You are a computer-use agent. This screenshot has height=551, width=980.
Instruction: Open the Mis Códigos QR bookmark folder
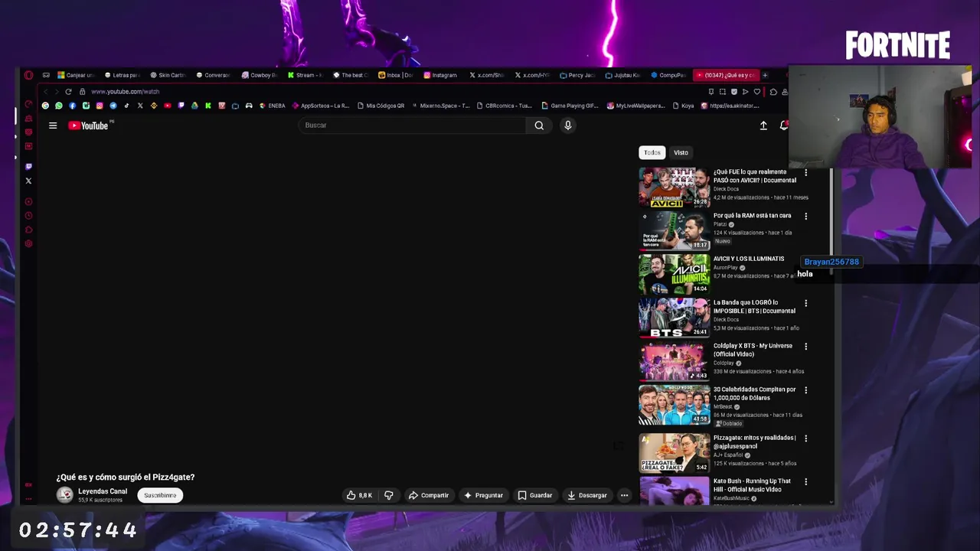coord(380,106)
